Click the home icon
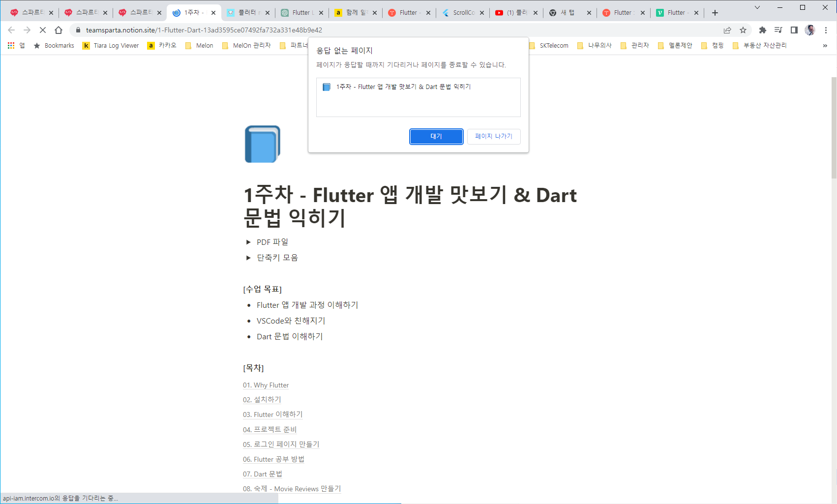837x504 pixels. (59, 30)
